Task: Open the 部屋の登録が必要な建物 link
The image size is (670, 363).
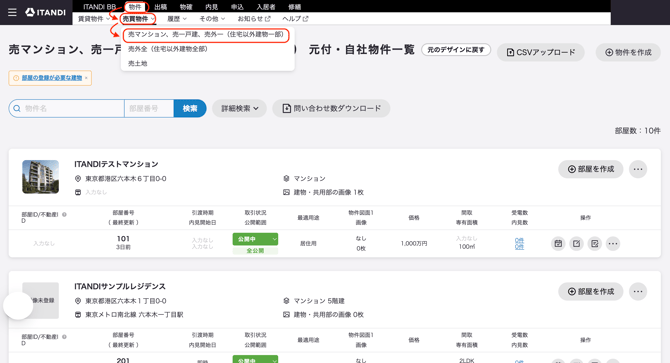Action: [x=52, y=78]
